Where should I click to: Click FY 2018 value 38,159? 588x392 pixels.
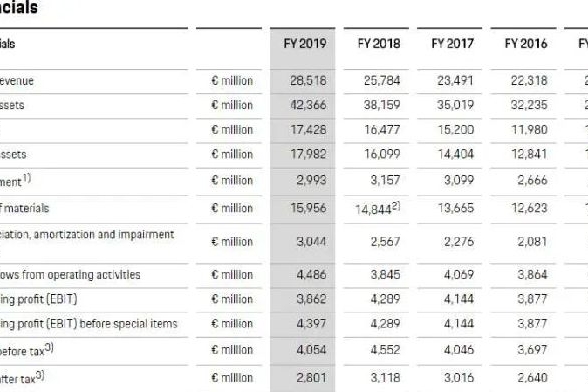[x=382, y=105]
